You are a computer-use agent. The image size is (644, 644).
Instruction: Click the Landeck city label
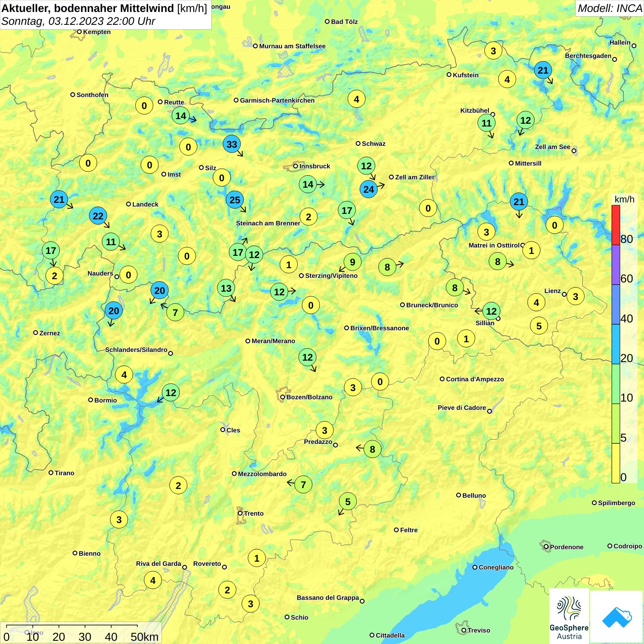pos(145,204)
